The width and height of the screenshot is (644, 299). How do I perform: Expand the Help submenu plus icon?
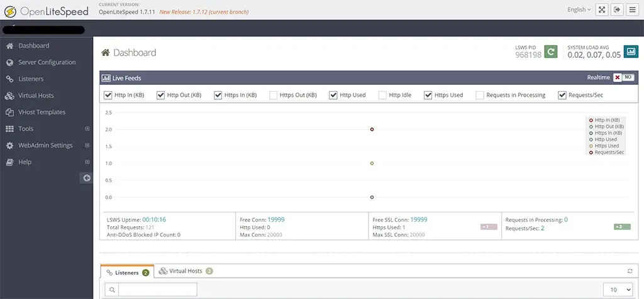tap(87, 162)
